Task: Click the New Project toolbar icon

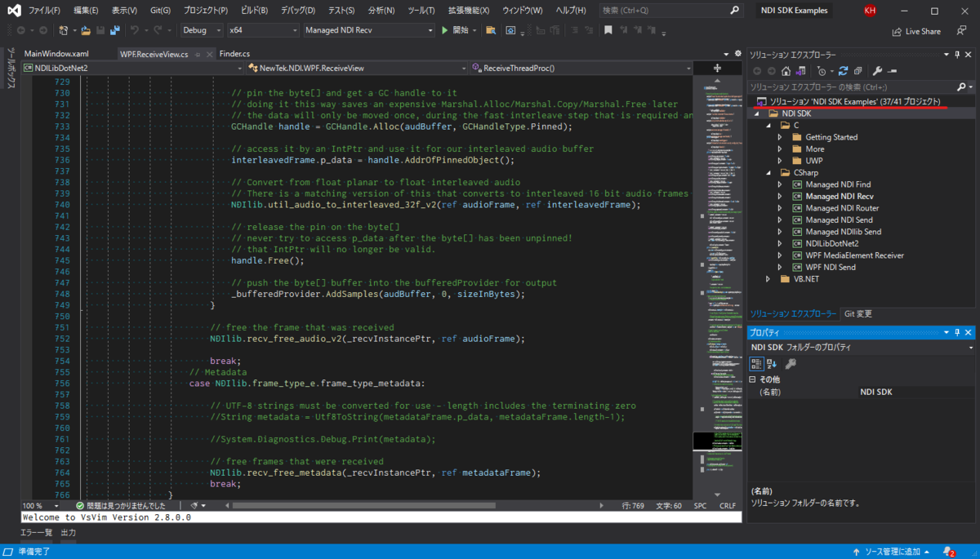Action: [x=65, y=30]
